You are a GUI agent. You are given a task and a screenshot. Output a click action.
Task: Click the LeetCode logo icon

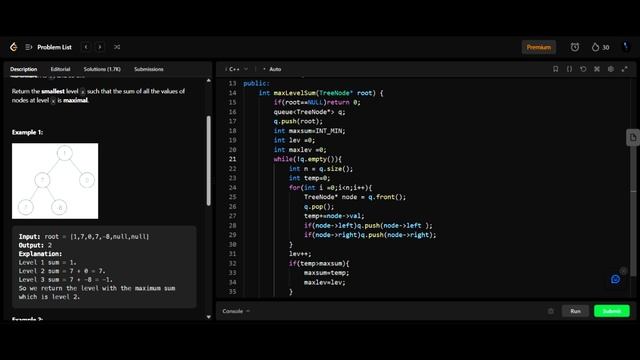click(13, 47)
